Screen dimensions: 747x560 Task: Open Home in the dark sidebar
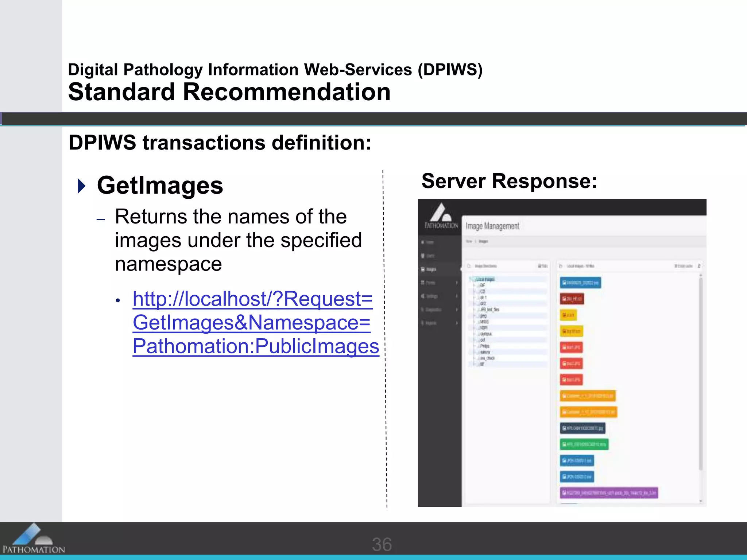[428, 242]
